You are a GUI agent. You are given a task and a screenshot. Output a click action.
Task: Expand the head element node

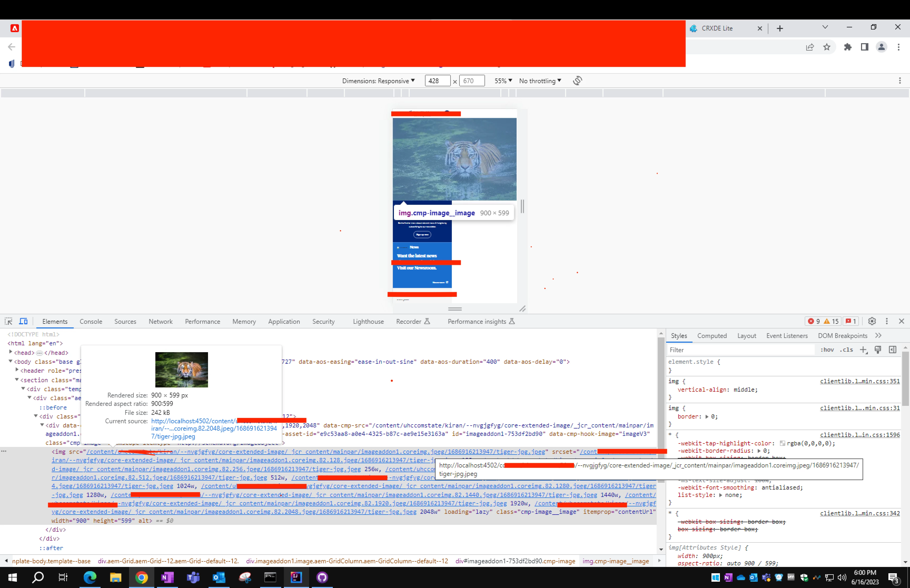[11, 352]
